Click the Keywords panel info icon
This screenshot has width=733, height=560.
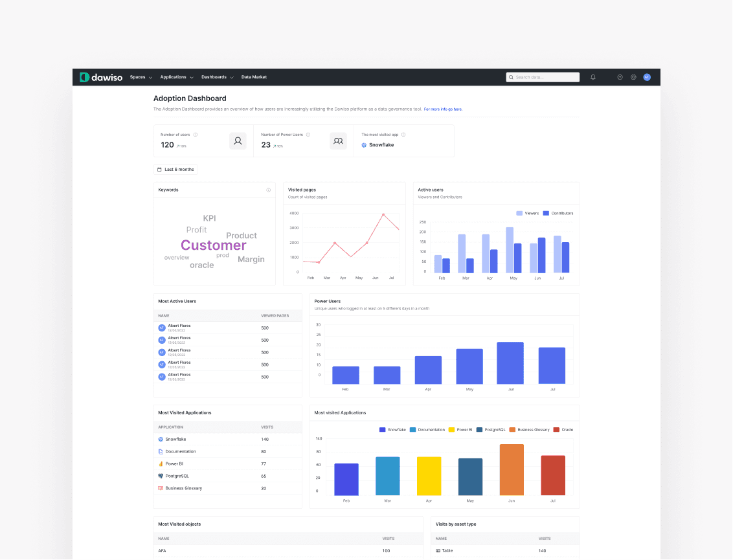268,190
